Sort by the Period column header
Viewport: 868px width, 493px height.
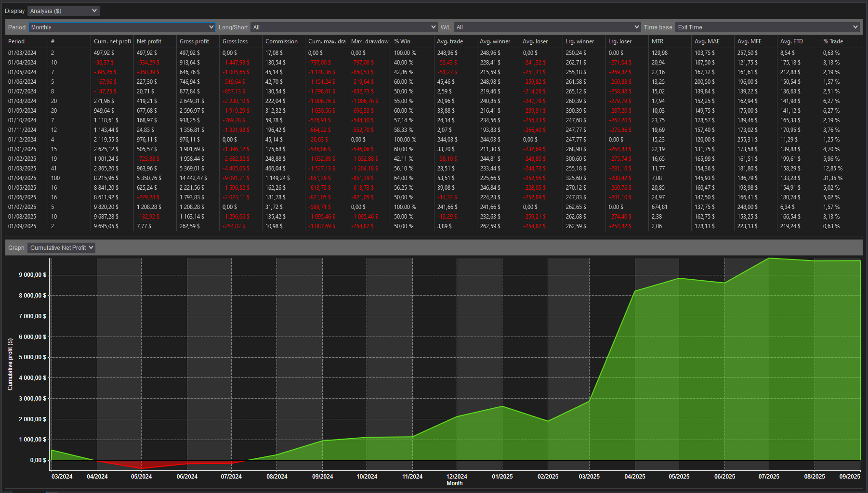tap(26, 41)
